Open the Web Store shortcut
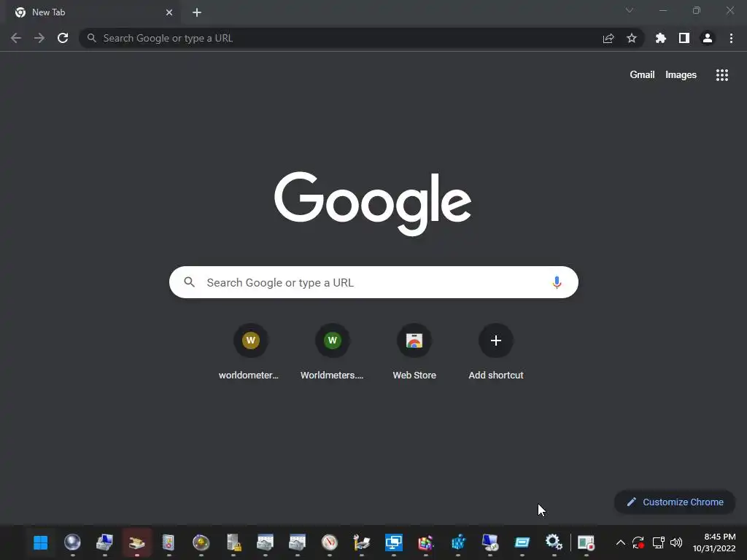 (x=414, y=351)
